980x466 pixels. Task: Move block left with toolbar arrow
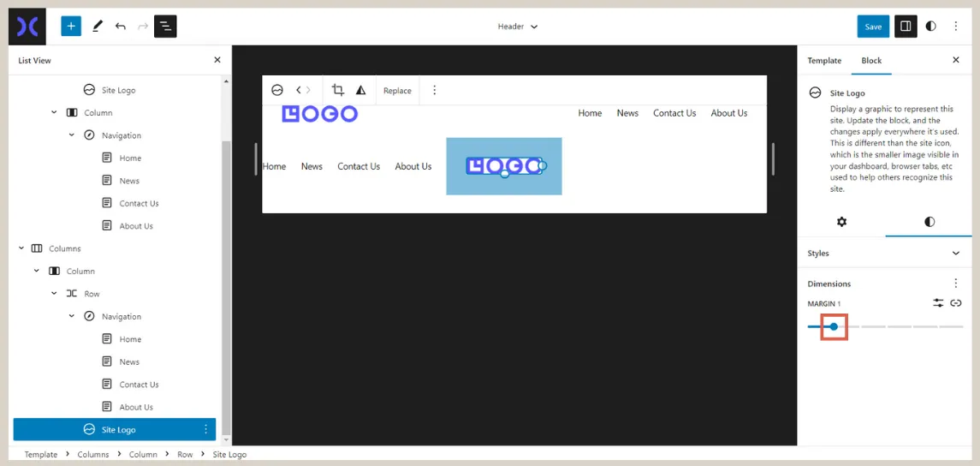[x=298, y=90]
